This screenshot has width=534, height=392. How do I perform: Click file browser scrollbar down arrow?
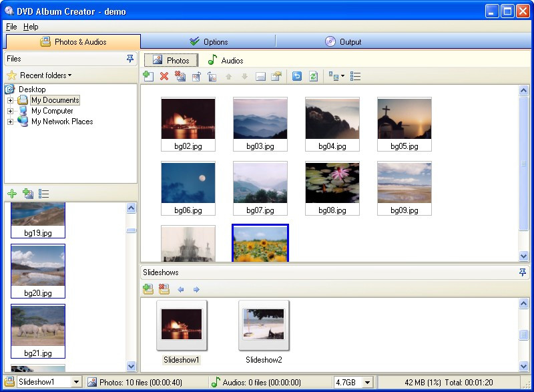131,366
